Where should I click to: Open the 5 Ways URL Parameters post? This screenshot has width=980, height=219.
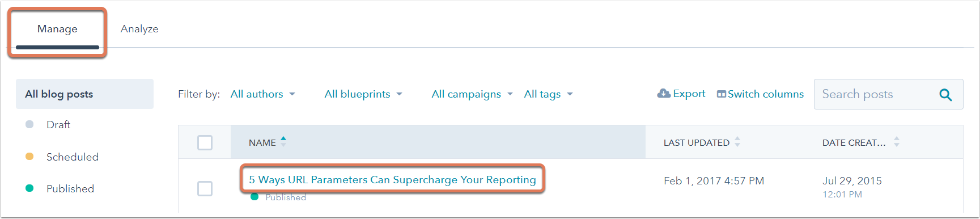392,180
